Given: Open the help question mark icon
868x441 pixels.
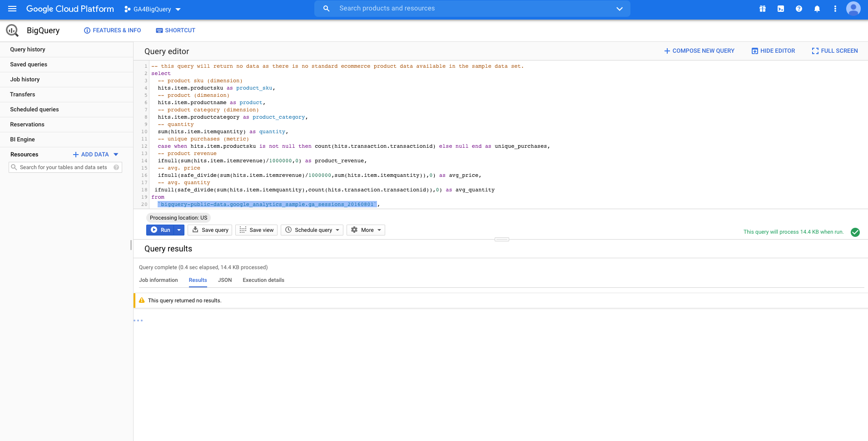Looking at the screenshot, I should (799, 9).
